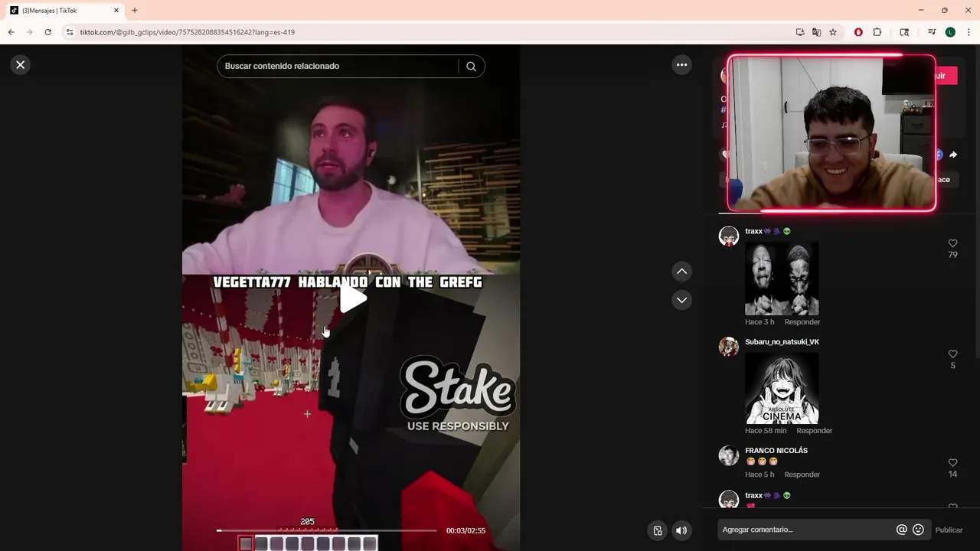Open the share arrow icon beside the webcam overlay
Viewport: 980px width, 551px height.
point(953,155)
